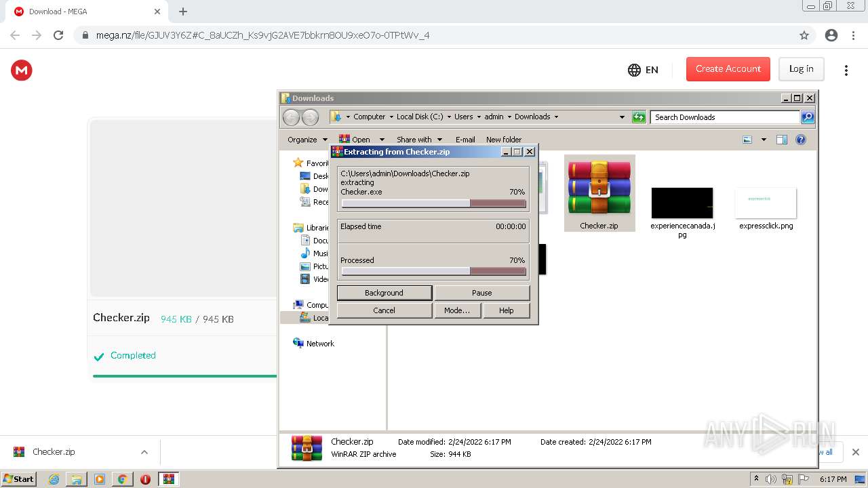Reload the MEGA page
This screenshot has width=868, height=488.
pyautogui.click(x=58, y=35)
